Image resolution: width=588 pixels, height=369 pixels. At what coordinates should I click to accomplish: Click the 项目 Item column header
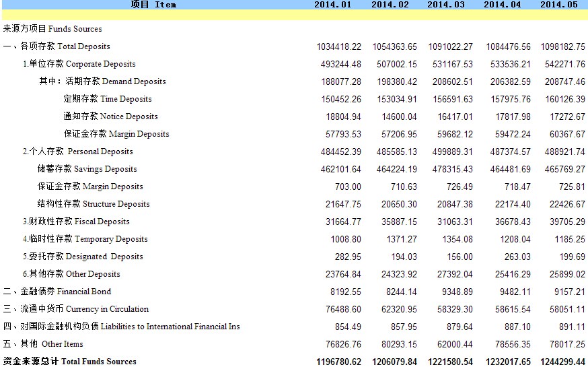[153, 5]
